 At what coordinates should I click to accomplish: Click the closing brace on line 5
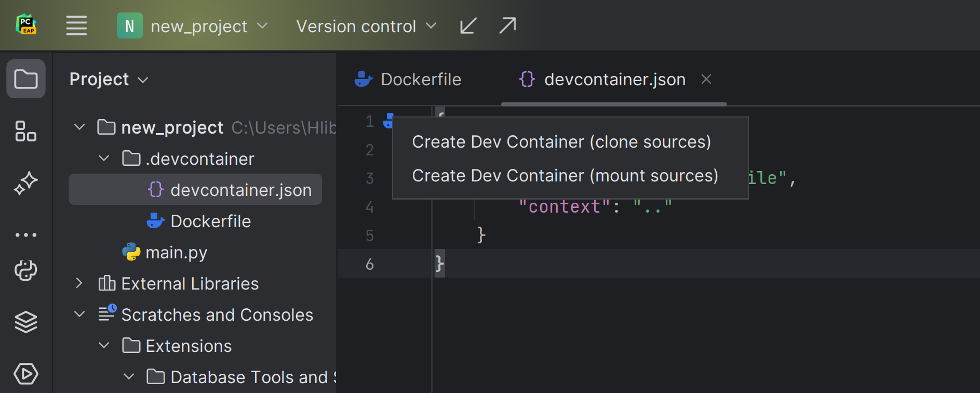[x=481, y=235]
